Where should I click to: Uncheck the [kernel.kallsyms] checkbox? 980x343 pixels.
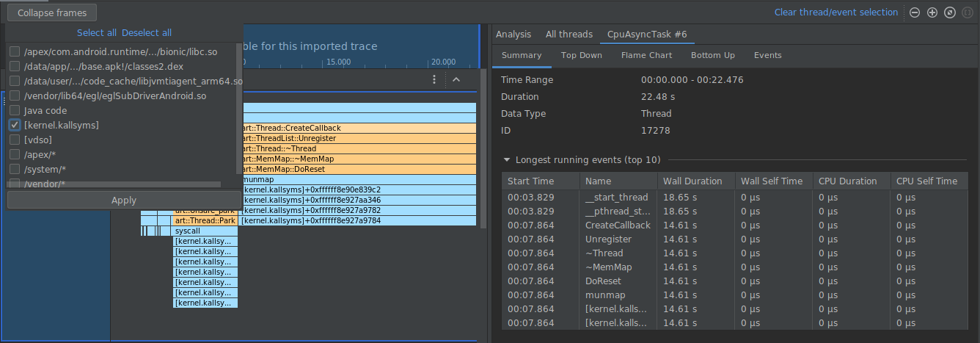pos(15,126)
